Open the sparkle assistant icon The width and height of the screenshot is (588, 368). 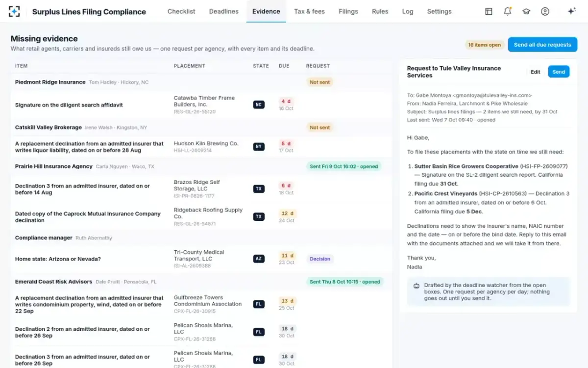click(571, 11)
